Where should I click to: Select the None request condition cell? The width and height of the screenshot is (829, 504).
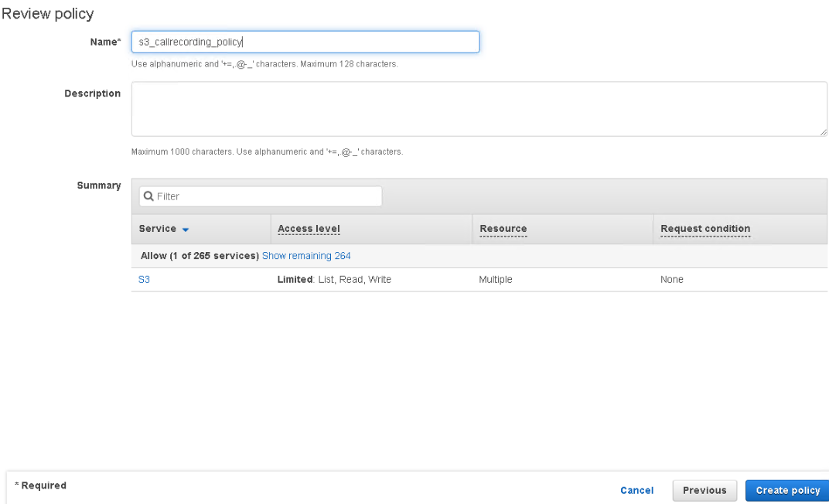coord(671,280)
